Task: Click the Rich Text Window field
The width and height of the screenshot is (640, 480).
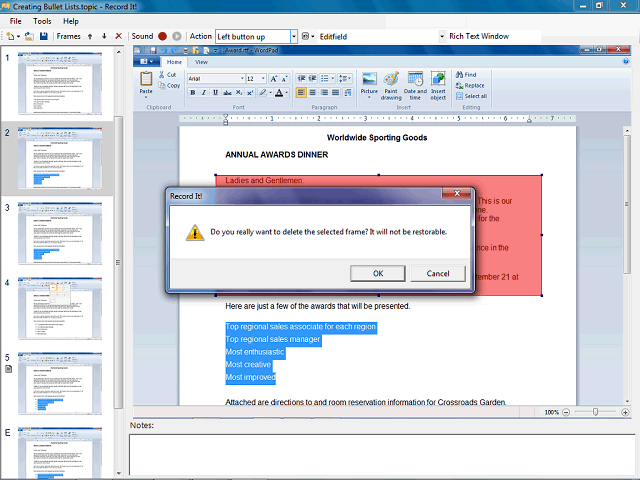Action: pyautogui.click(x=494, y=36)
